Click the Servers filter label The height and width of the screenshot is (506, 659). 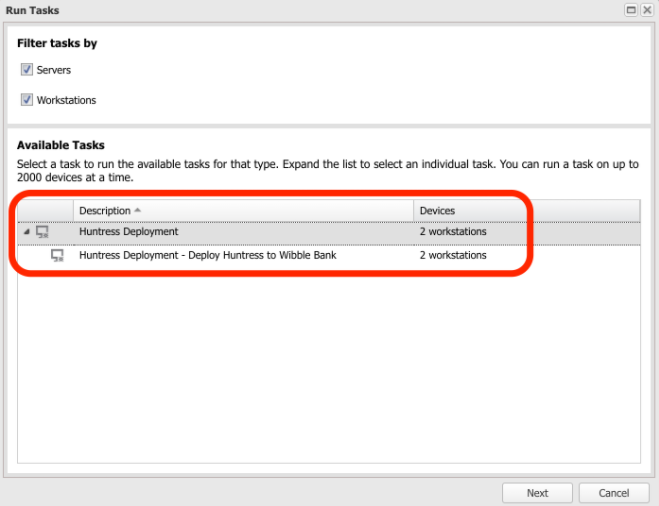pos(53,70)
